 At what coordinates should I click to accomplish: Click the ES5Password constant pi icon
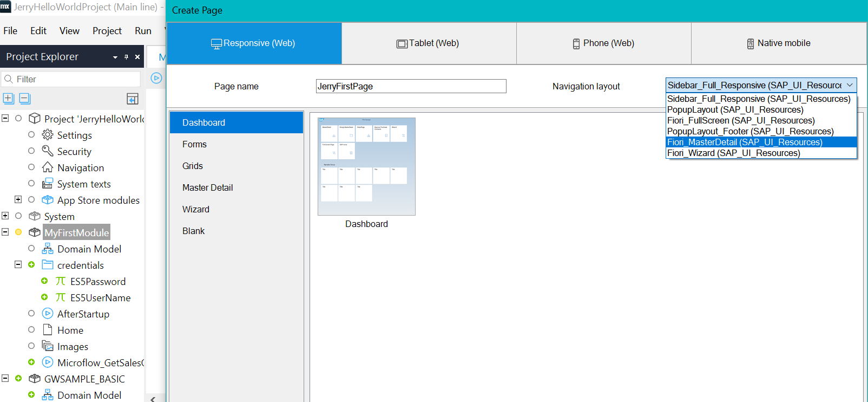[x=61, y=281]
